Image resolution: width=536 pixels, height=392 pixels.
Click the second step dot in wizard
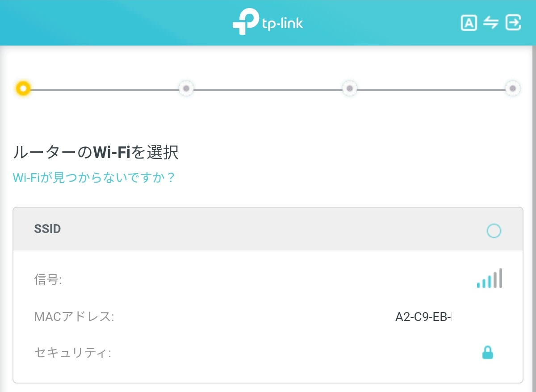coord(186,88)
